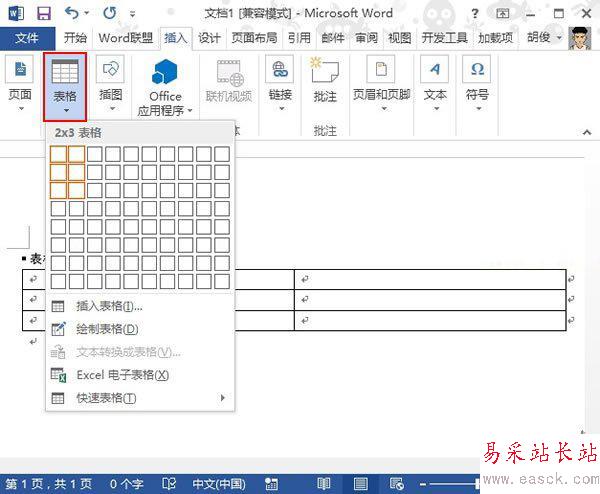The height and width of the screenshot is (494, 600).
Task: Undo the last action
Action: click(x=72, y=13)
